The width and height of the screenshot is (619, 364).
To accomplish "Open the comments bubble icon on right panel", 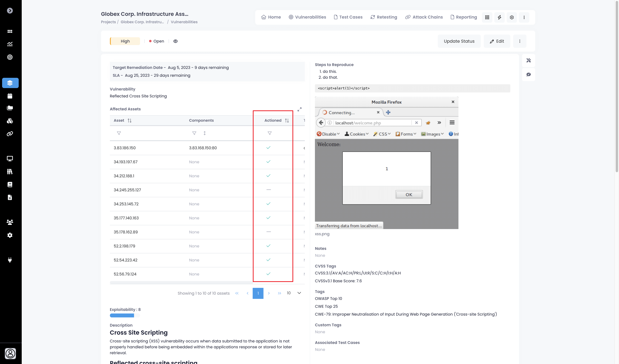I will click(x=529, y=74).
